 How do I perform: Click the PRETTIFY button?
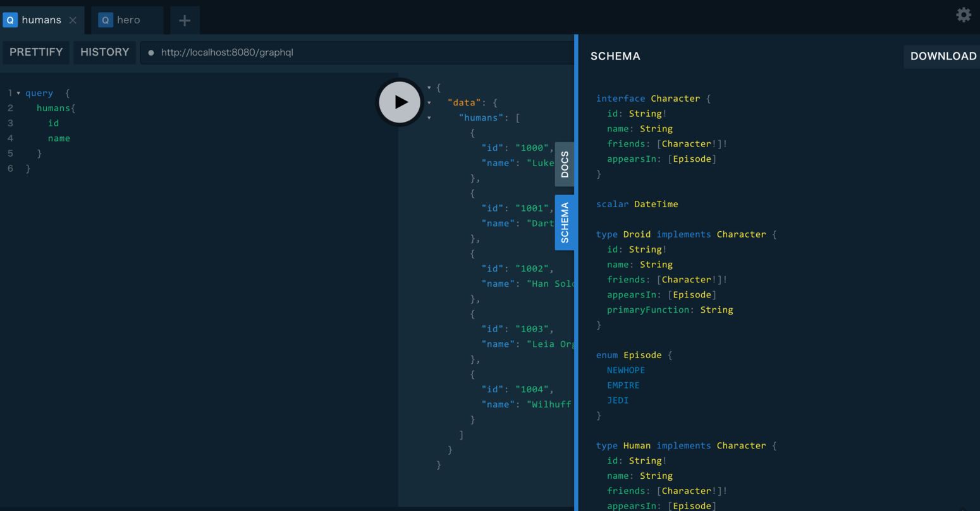point(36,52)
